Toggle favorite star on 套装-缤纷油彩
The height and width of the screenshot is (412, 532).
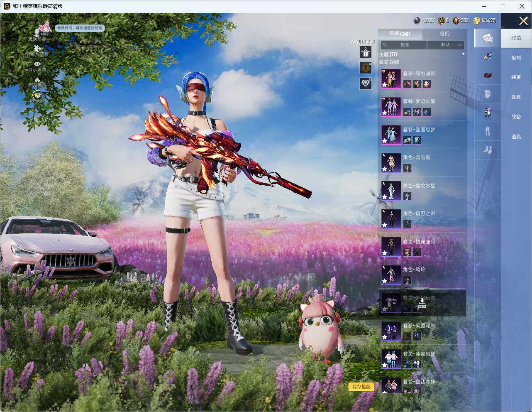(385, 85)
